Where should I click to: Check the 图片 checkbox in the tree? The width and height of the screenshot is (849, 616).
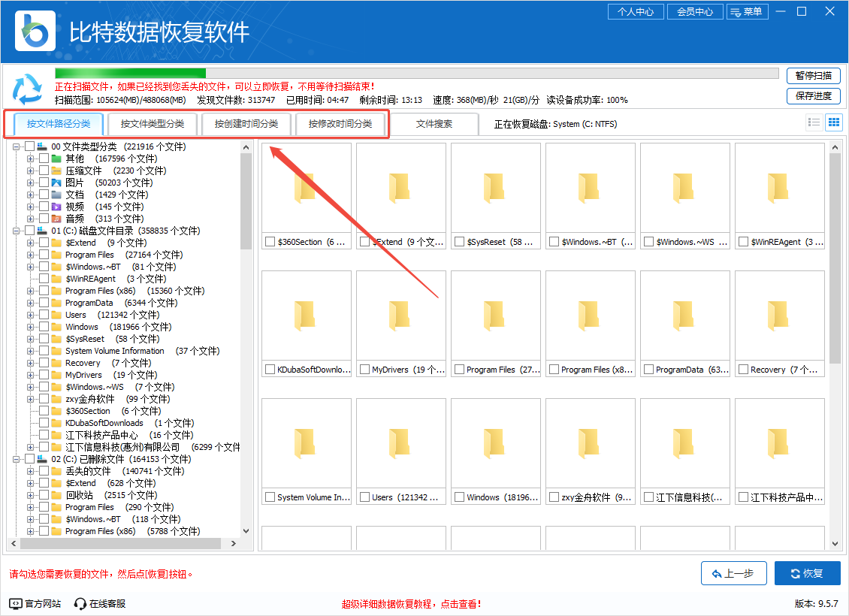tap(44, 183)
